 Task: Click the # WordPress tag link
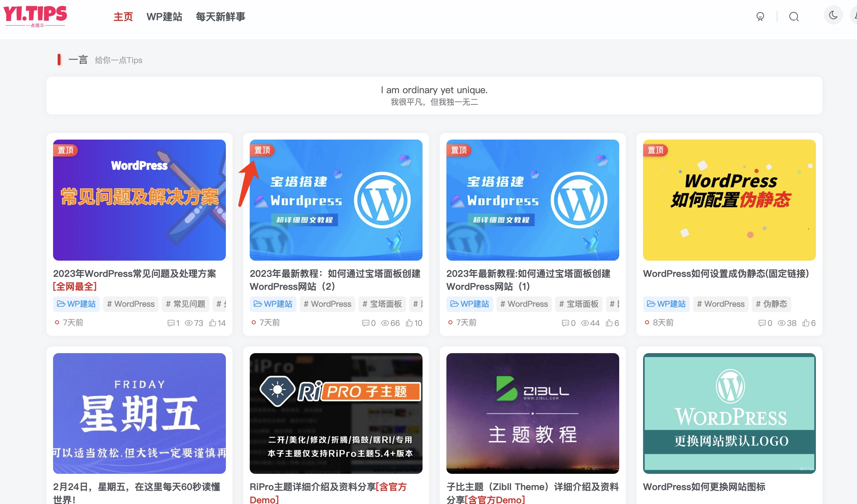[131, 304]
